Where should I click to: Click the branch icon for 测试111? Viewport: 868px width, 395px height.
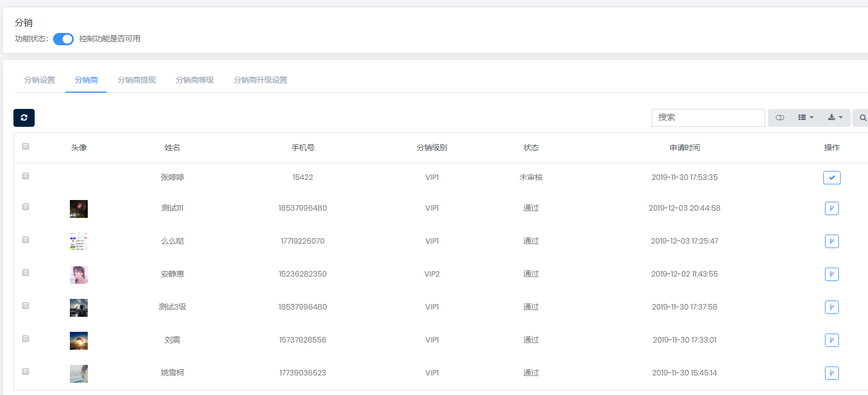click(832, 208)
